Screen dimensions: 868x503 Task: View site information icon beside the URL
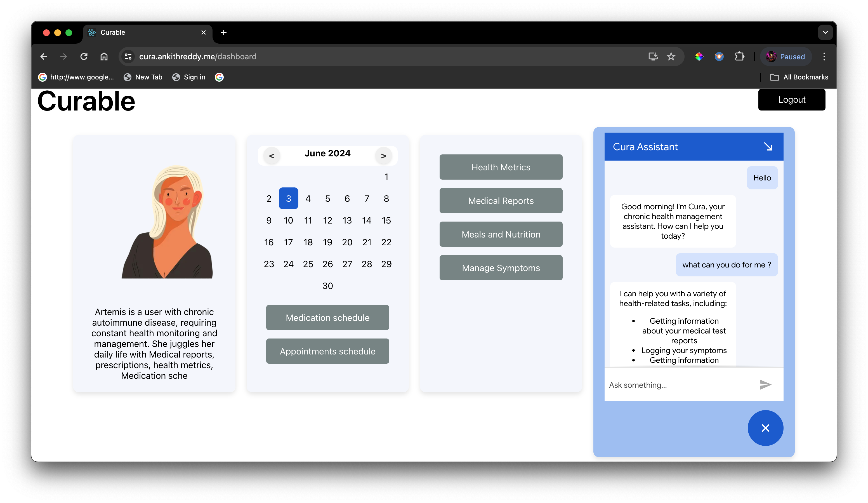(128, 57)
